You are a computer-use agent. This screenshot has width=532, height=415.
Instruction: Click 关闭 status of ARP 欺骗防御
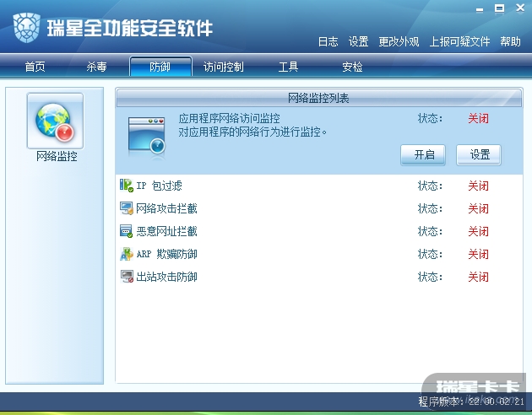tap(479, 254)
